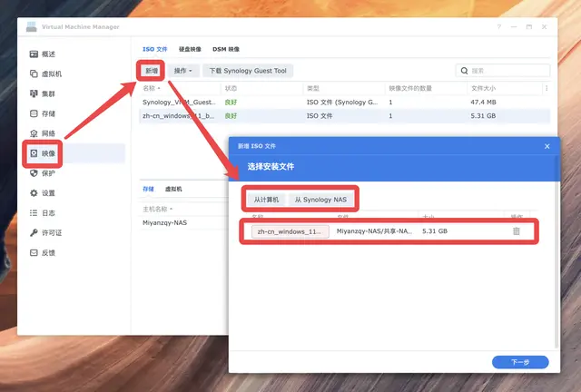Open the 日志 log section
This screenshot has width=581, height=392.
pos(43,212)
